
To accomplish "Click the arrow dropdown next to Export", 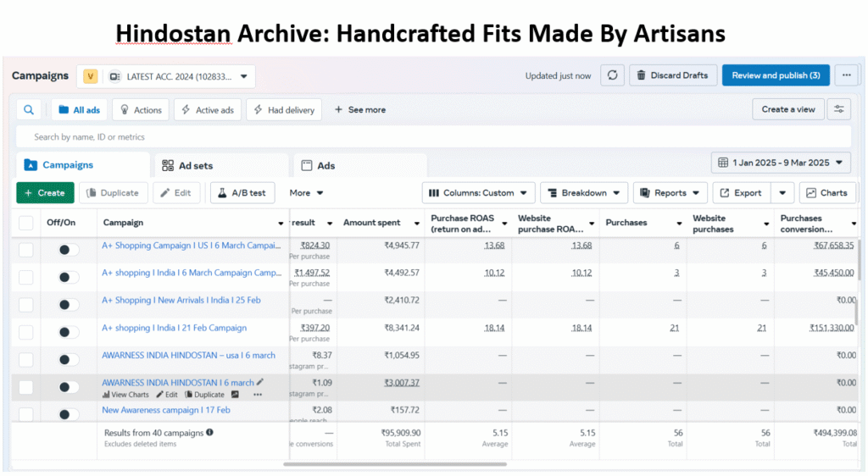I will [782, 193].
